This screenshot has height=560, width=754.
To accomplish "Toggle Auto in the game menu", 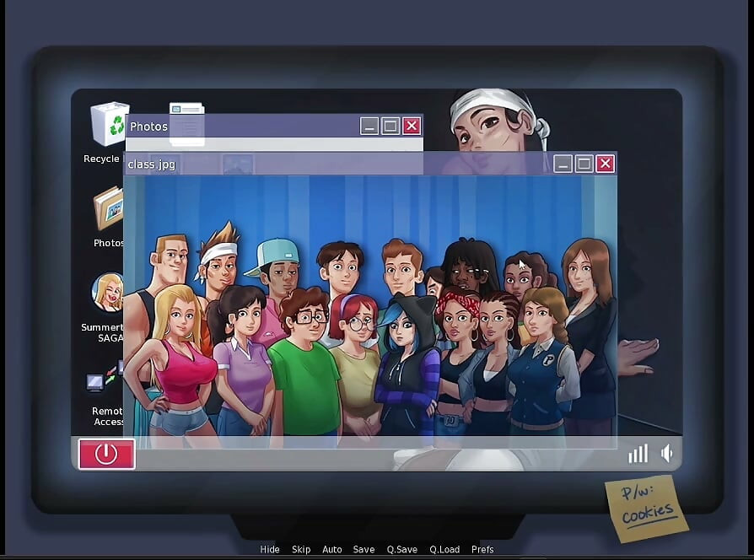I will 331,549.
